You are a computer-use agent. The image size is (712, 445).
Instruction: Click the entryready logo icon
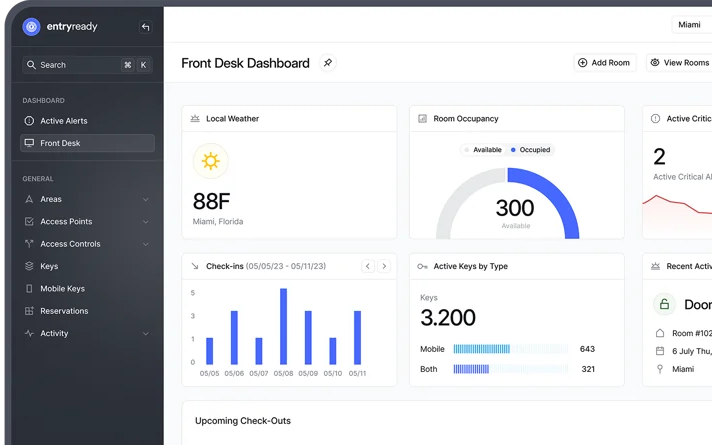[x=31, y=27]
